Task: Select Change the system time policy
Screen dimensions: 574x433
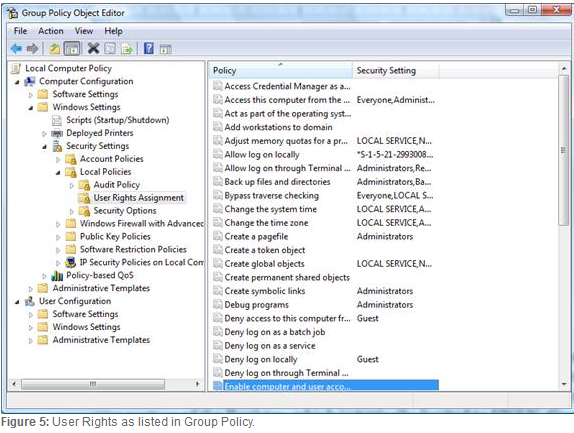Action: point(271,209)
